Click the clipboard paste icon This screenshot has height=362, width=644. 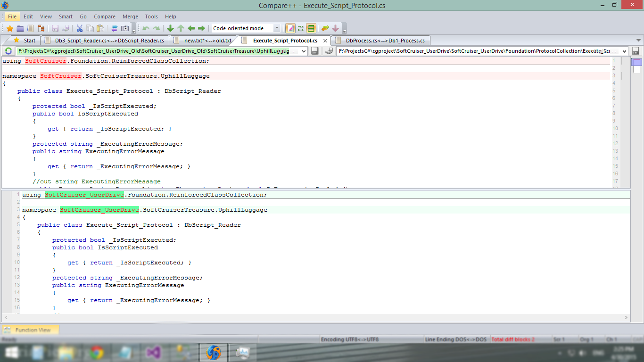(x=100, y=28)
